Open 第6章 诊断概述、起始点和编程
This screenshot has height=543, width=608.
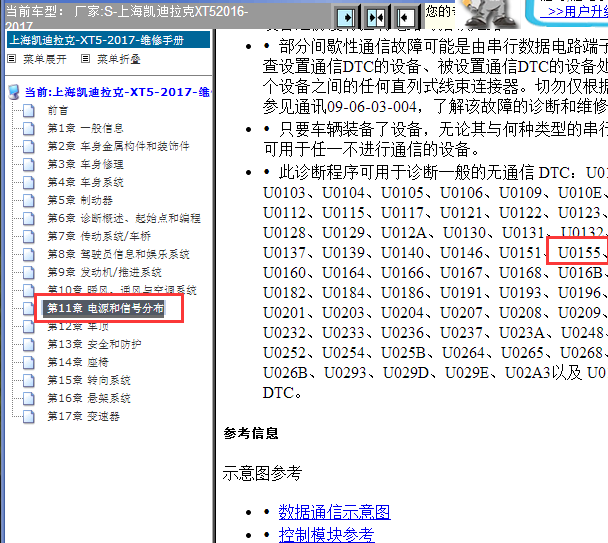click(124, 218)
